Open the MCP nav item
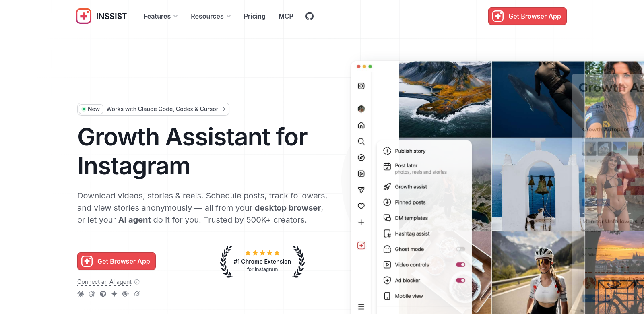644x314 pixels. (x=286, y=16)
